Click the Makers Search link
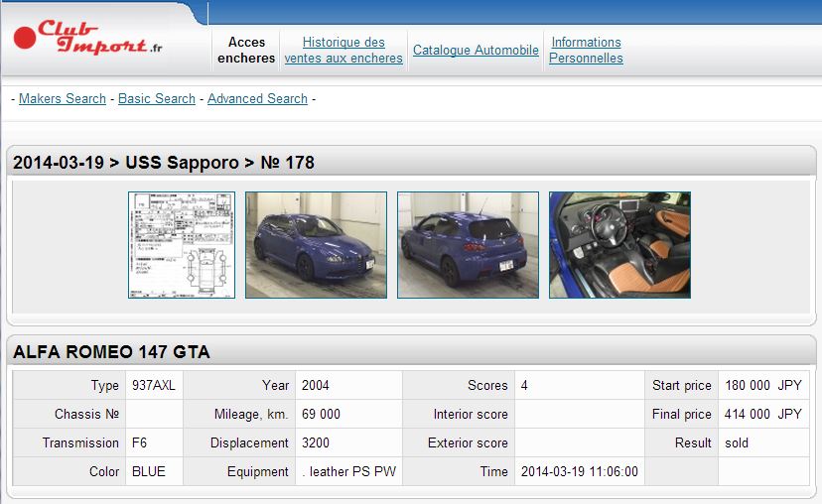Viewport: 822px width, 504px height. (63, 98)
